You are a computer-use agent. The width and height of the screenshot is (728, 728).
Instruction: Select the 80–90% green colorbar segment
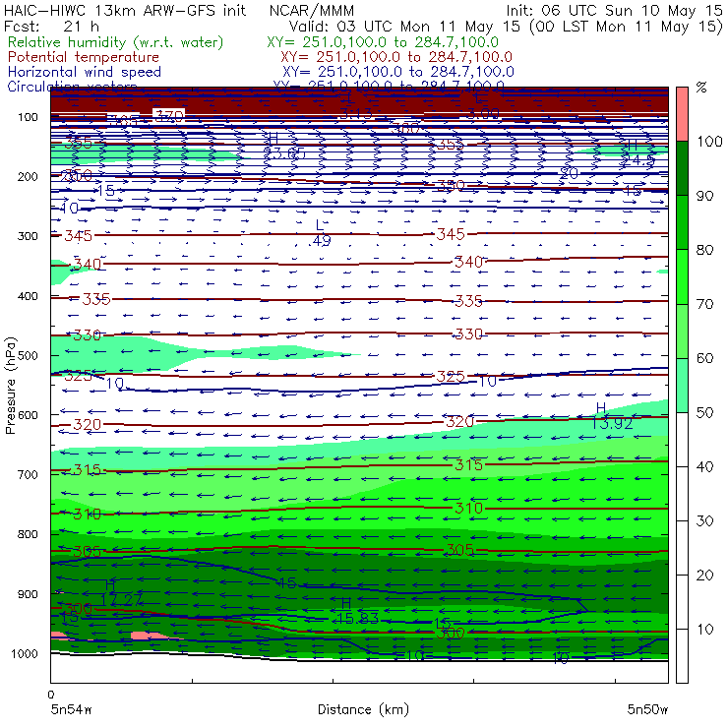[x=682, y=222]
